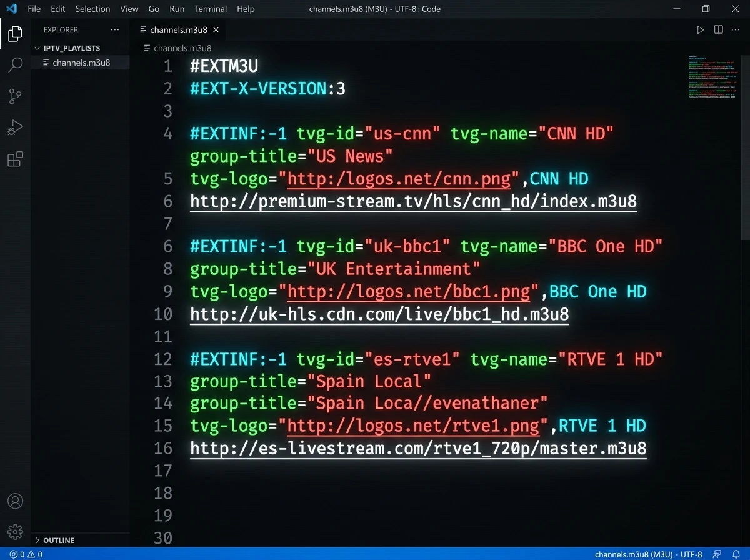The image size is (750, 560).
Task: Click the #EXT-X-VERSION:3 line
Action: [x=267, y=89]
